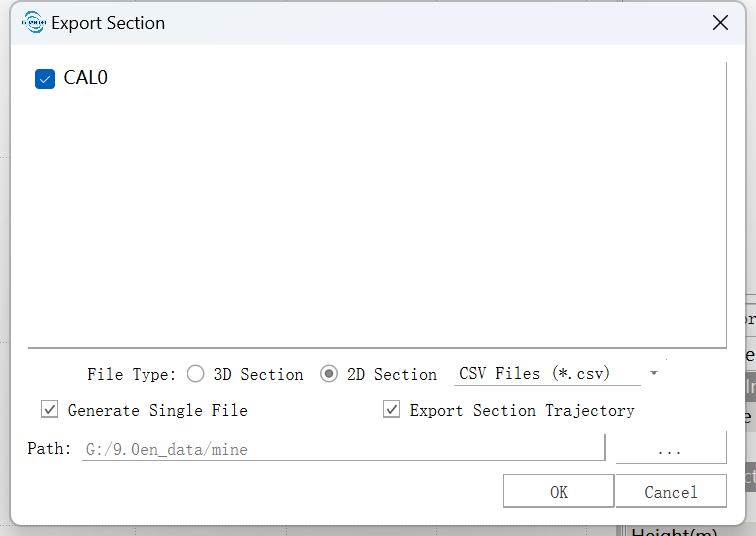The height and width of the screenshot is (536, 756).
Task: Click the Export Section title bar text
Action: point(108,23)
